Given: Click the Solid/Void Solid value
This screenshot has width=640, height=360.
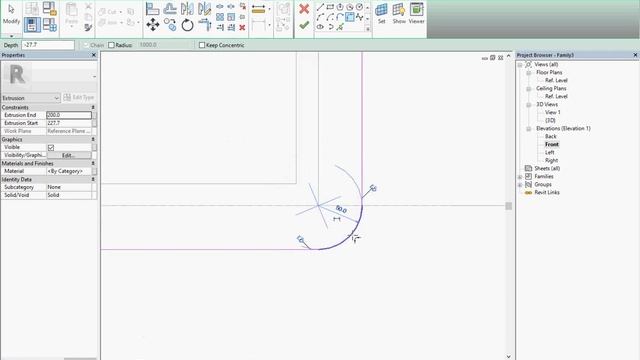Looking at the screenshot, I should coord(69,195).
